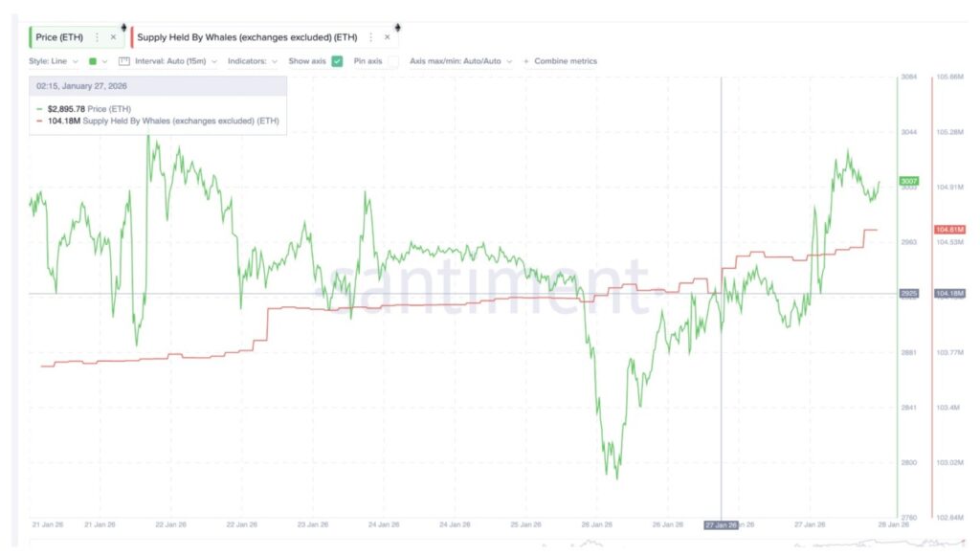Click the green 3007 price axis label
Viewport: 980px width, 556px height.
pyautogui.click(x=909, y=181)
